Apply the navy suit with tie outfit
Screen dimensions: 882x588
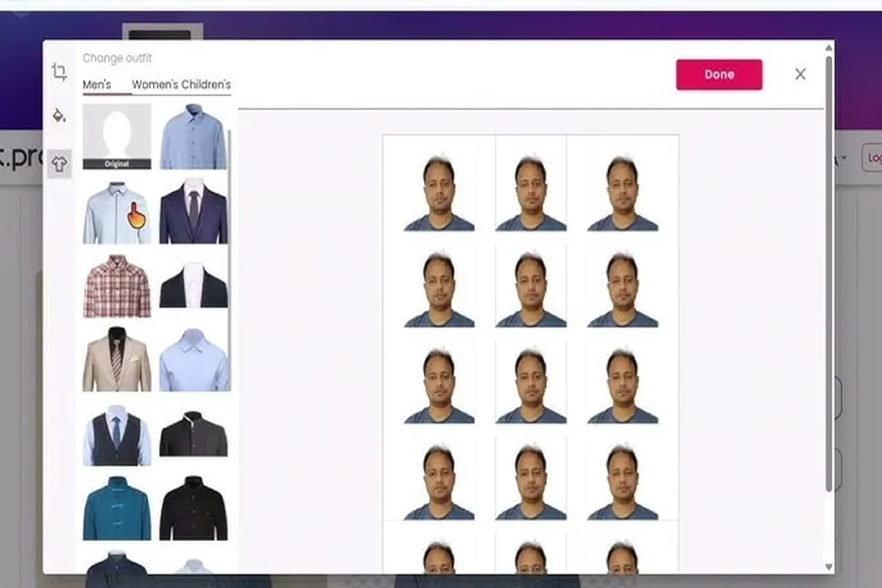(194, 208)
